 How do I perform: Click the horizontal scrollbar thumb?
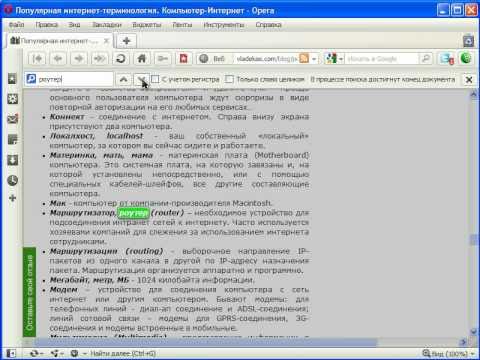pos(205,342)
